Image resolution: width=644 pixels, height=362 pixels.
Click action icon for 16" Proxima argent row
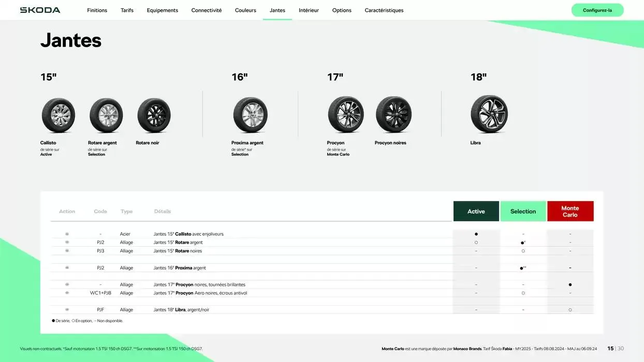tap(67, 268)
